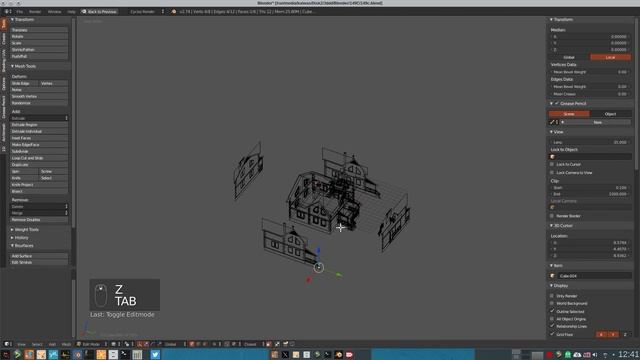Click the Cube.004 item object icon

coord(553,276)
